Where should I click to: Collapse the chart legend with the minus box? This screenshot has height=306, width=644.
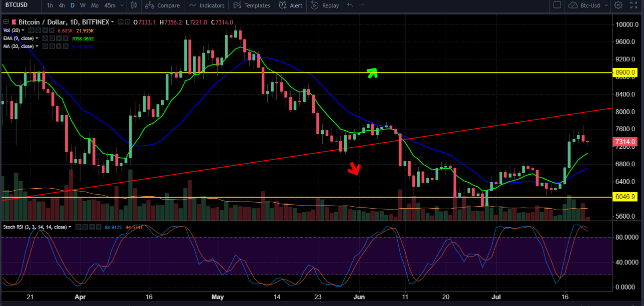(6, 22)
